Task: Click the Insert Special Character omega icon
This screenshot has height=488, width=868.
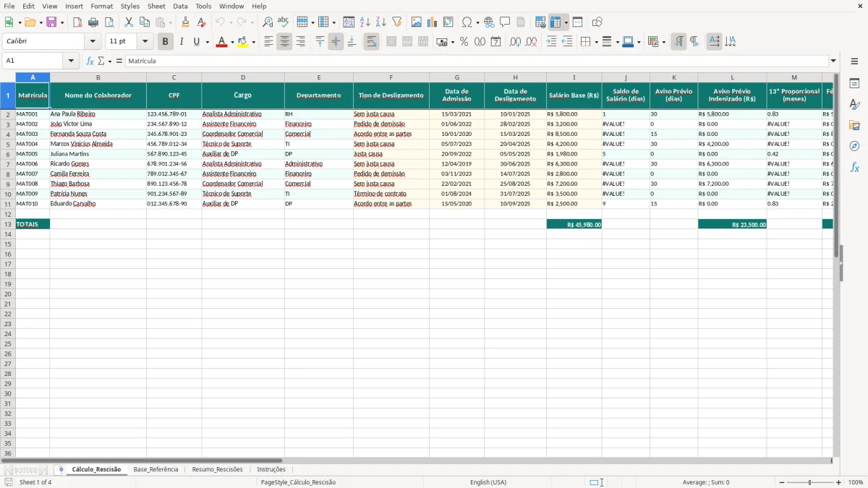Action: coord(467,22)
